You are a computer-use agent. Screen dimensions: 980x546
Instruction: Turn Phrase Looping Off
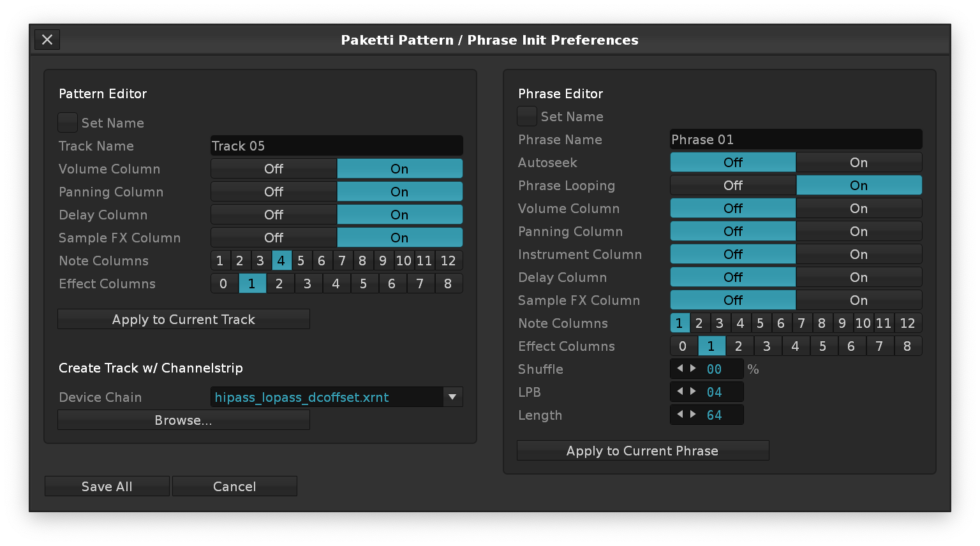coord(732,185)
